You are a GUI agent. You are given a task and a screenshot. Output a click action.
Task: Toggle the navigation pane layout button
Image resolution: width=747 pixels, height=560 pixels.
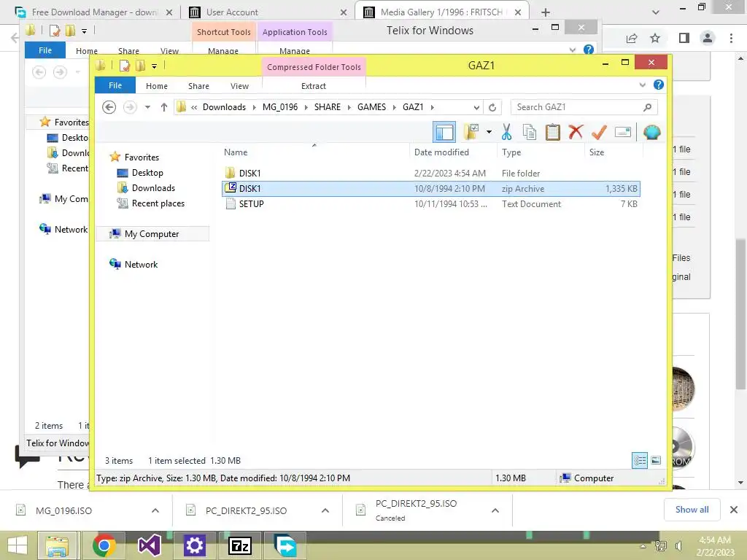pyautogui.click(x=444, y=132)
